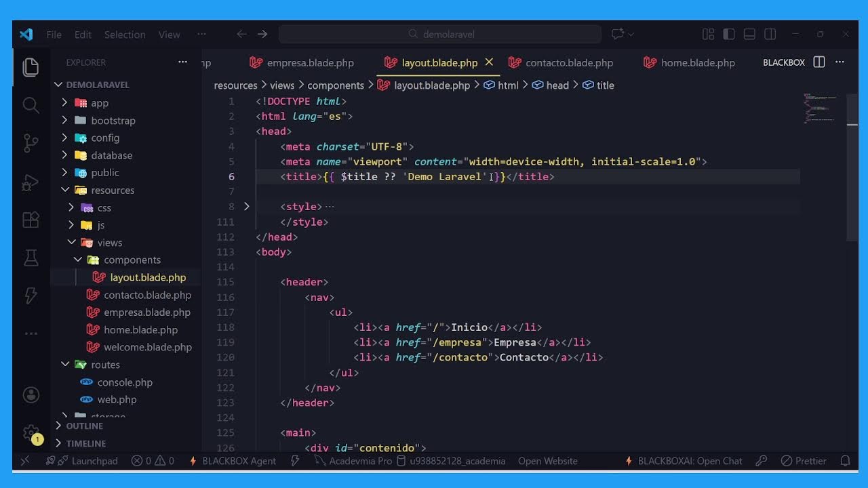
Task: Go back with the left arrow
Action: 241,34
